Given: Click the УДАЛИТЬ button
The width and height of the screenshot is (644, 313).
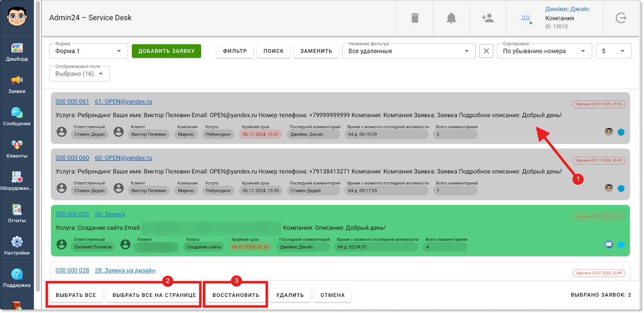Looking at the screenshot, I should tap(290, 295).
